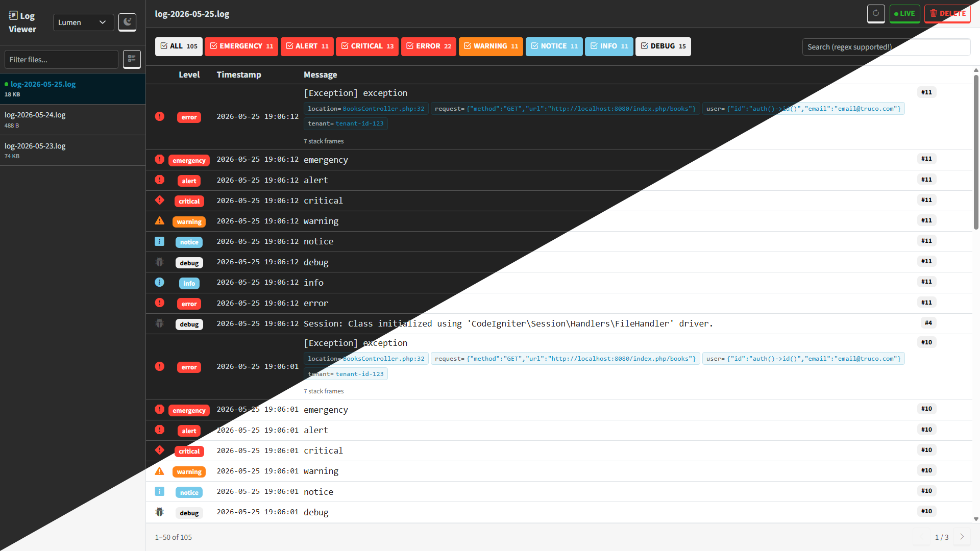Screen dimensions: 980x551
Task: Click the log-2026-05-25.log title heading
Action: pyautogui.click(x=192, y=14)
